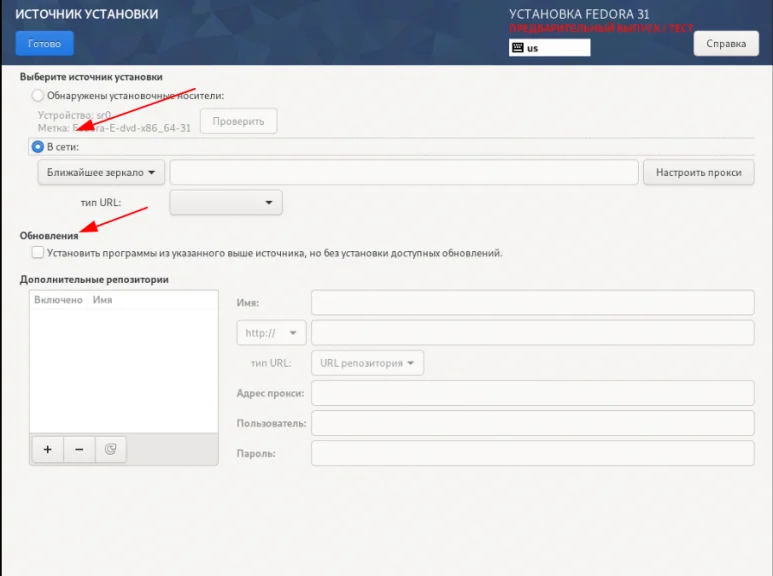
Task: Add a repository with the plus icon
Action: point(48,449)
